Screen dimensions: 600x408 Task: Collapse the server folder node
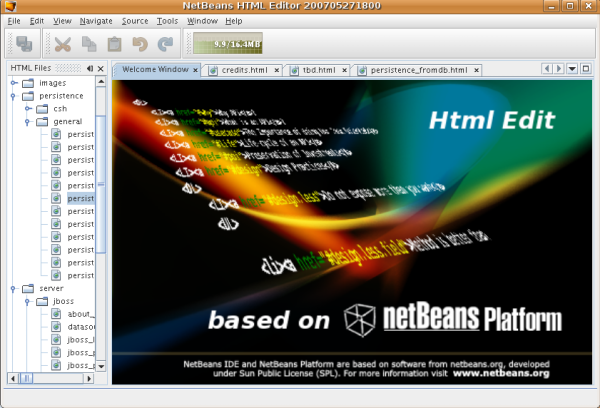13,288
